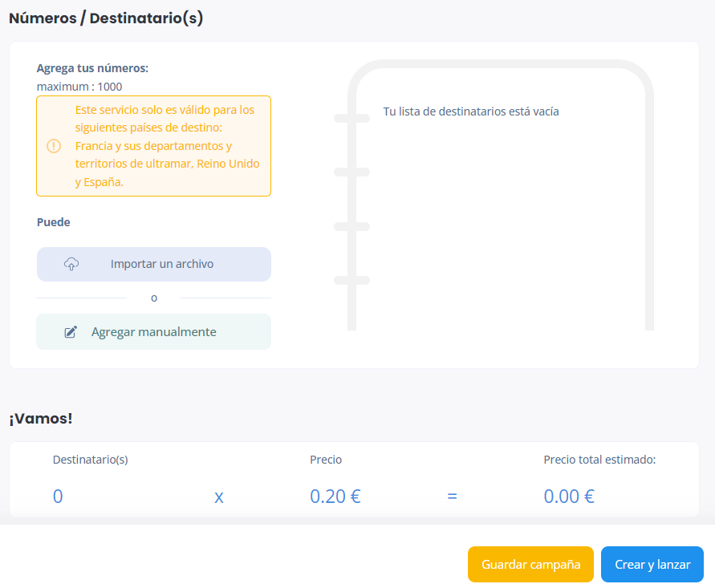Screen dimensions: 715x588
Task: Click the cloud upload icon
Action: click(71, 264)
